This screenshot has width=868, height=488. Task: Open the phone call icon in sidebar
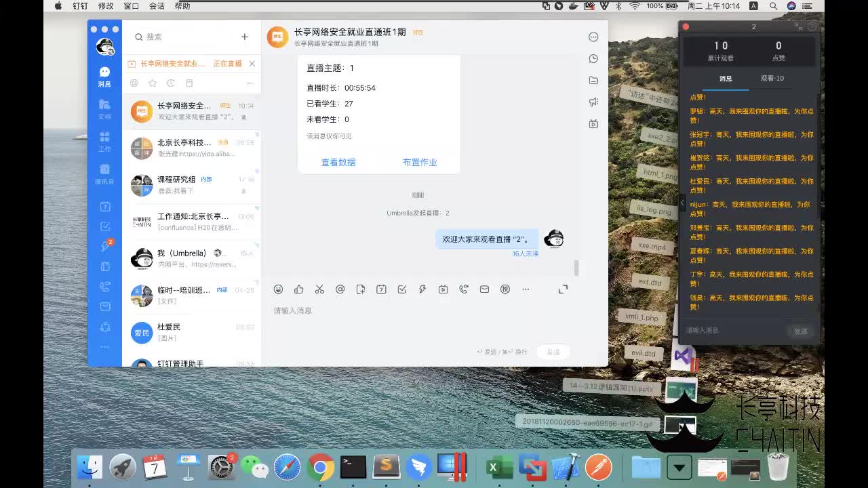[105, 287]
